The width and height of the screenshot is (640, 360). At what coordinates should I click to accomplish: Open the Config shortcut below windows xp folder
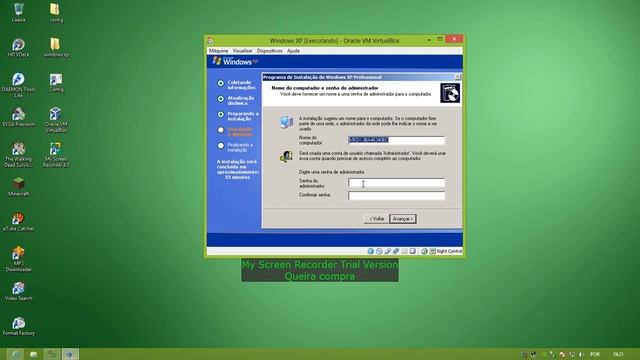(x=56, y=82)
